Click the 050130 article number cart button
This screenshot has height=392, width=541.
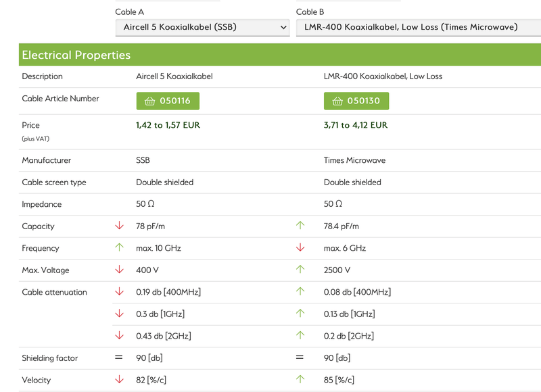[356, 101]
